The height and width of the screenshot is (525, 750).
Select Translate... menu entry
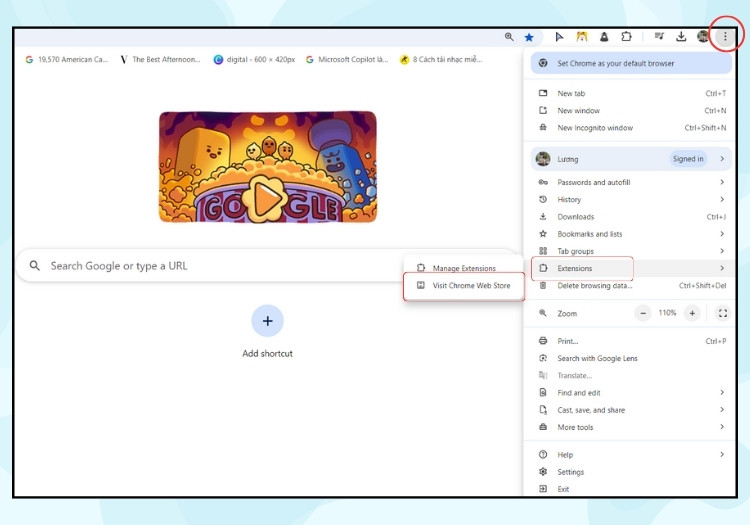631,375
